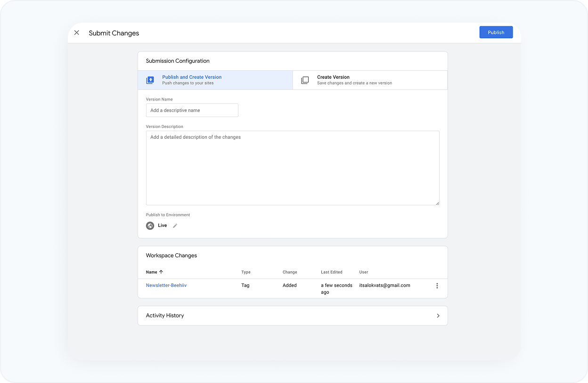588x383 pixels.
Task: Click the Live environment globe icon
Action: [x=150, y=225]
